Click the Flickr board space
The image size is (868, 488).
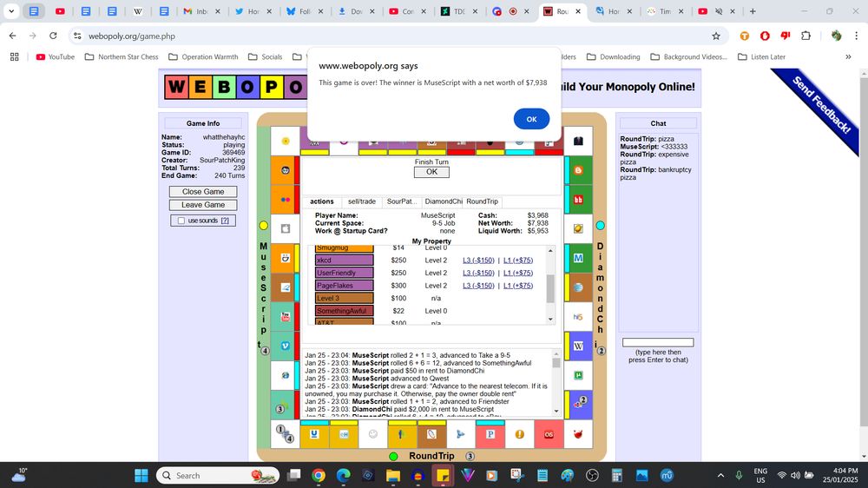click(285, 200)
